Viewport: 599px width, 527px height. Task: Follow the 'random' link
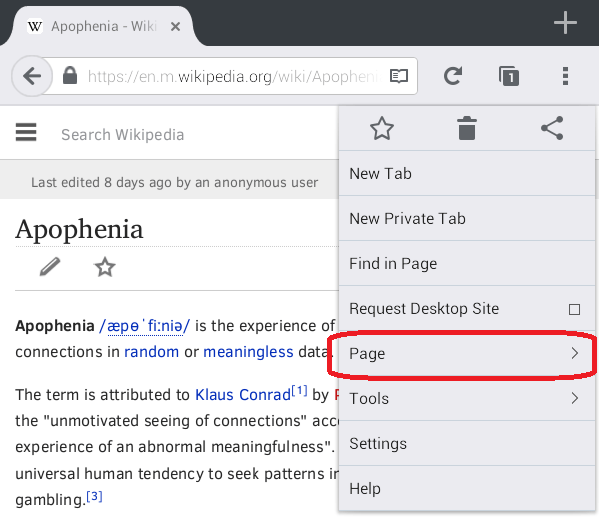(x=152, y=352)
